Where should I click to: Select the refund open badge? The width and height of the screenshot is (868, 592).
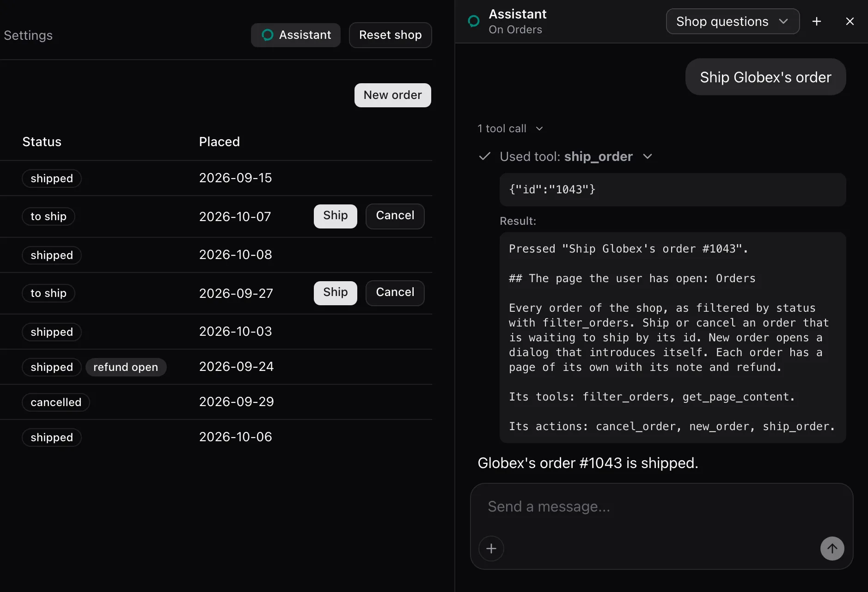point(126,367)
